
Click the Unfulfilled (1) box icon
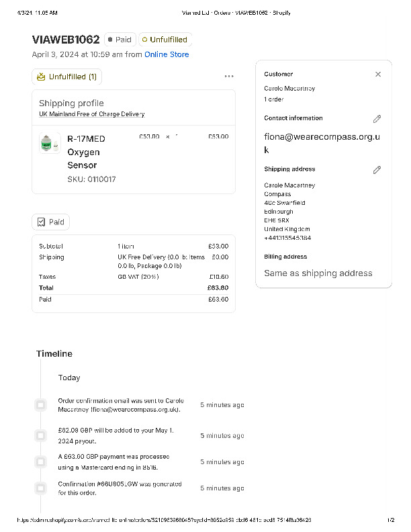coord(42,77)
